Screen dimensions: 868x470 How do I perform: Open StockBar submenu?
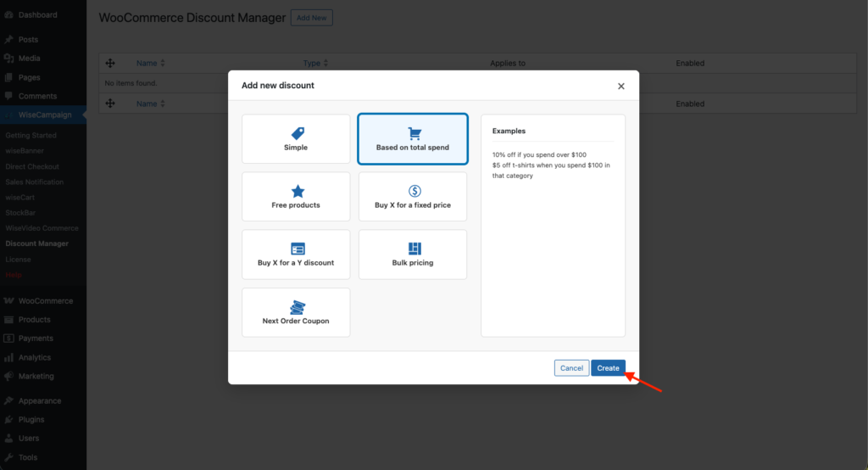20,213
